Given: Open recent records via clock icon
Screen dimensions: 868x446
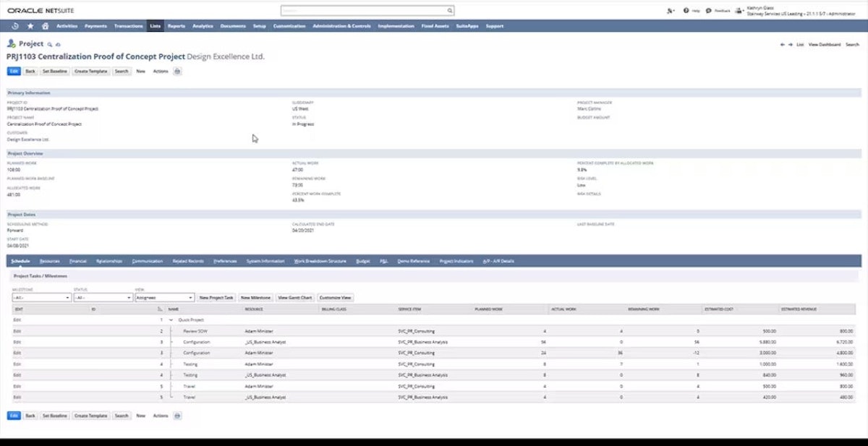Looking at the screenshot, I should click(14, 25).
